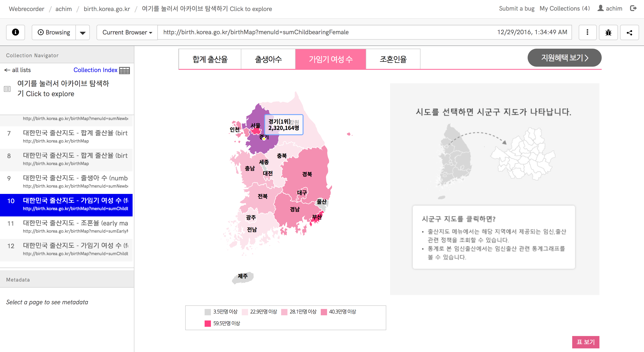This screenshot has height=352, width=644.
Task: Click the table icon next to Collection Index
Action: tap(125, 70)
